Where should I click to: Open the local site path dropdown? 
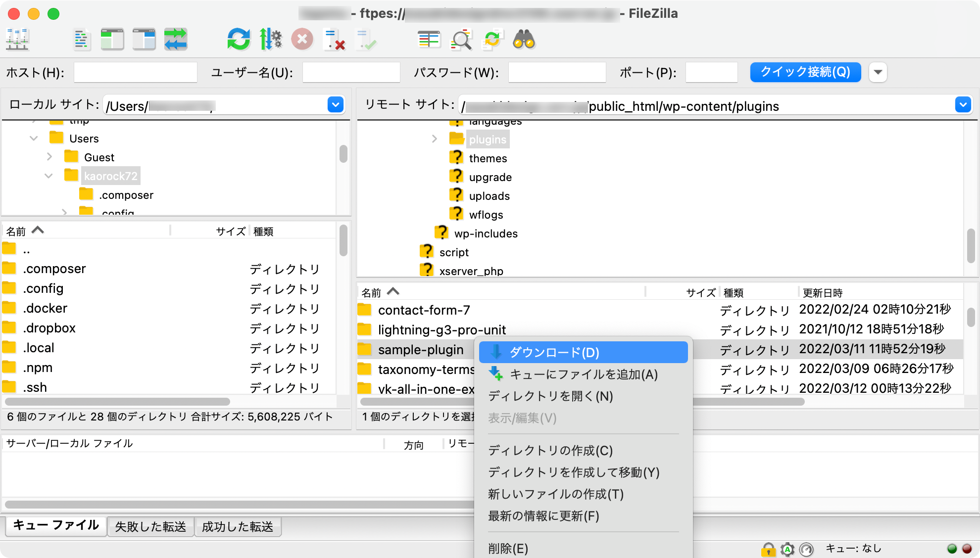coord(336,105)
